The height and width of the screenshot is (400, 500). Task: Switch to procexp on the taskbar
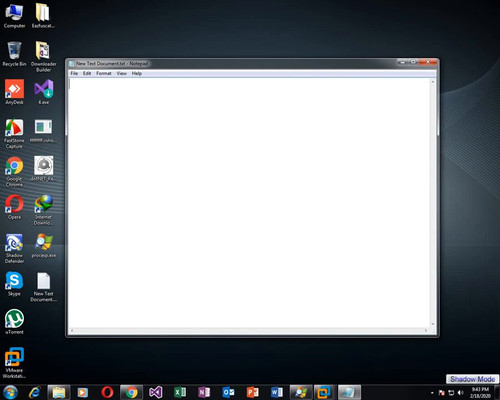(301, 392)
